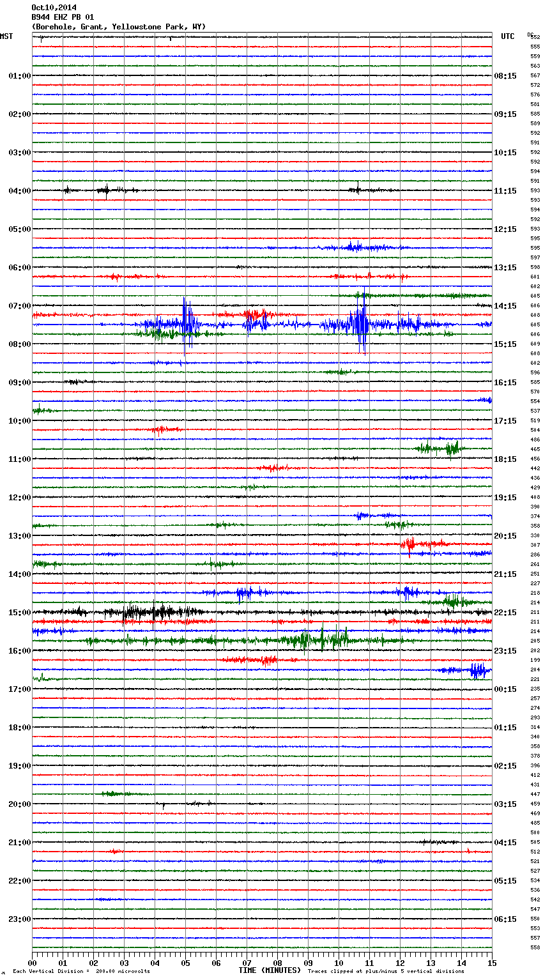
Task: Click minute tick label 15 on bottom axis
Action: point(492,963)
